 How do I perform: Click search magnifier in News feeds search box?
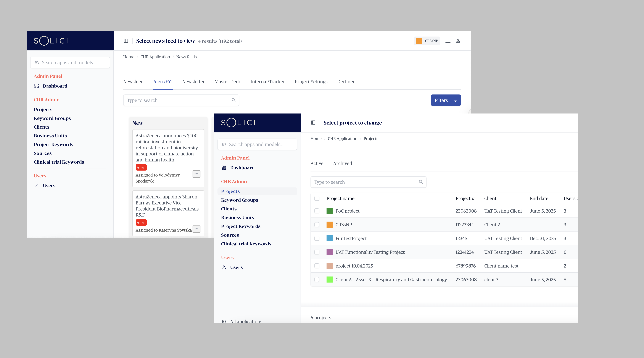click(x=234, y=100)
